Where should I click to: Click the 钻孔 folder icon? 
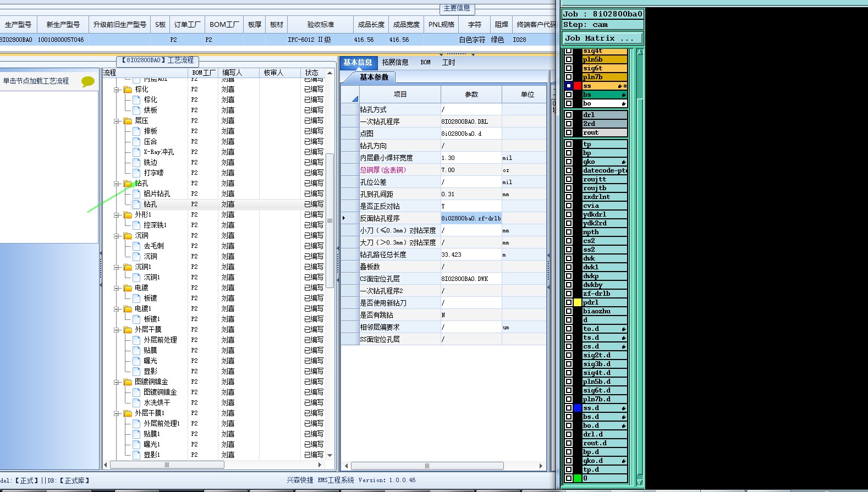pos(128,183)
